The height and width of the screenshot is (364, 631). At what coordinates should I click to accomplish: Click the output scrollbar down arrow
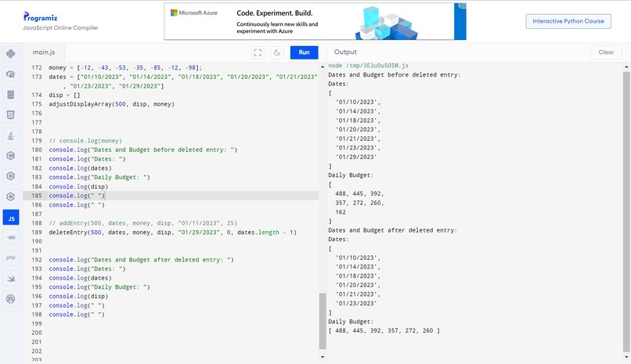tap(626, 357)
